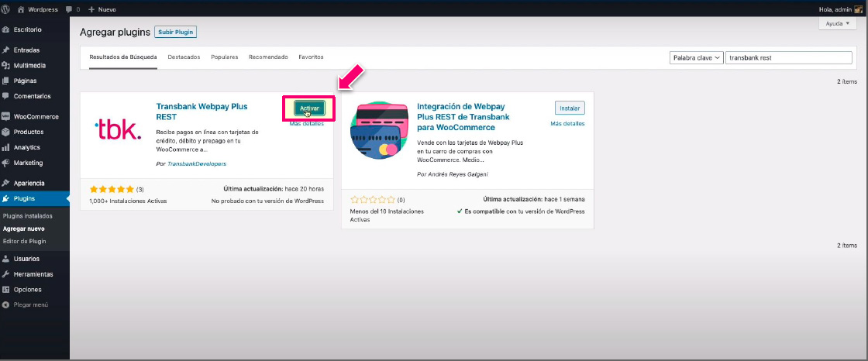The width and height of the screenshot is (868, 361).
Task: Click the Comentarios icon in sidebar
Action: tap(5, 96)
